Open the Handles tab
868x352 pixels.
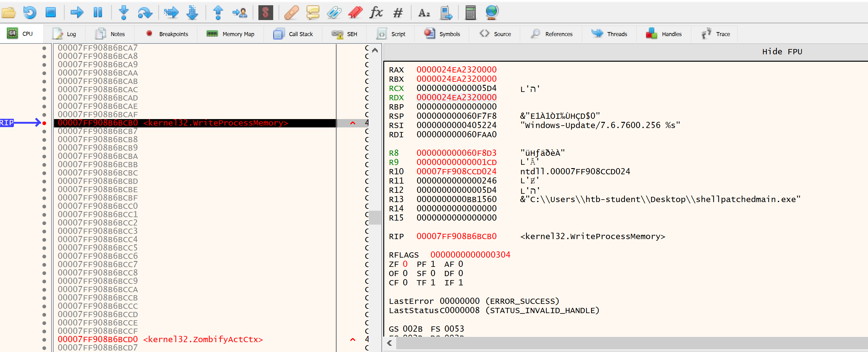[x=664, y=34]
